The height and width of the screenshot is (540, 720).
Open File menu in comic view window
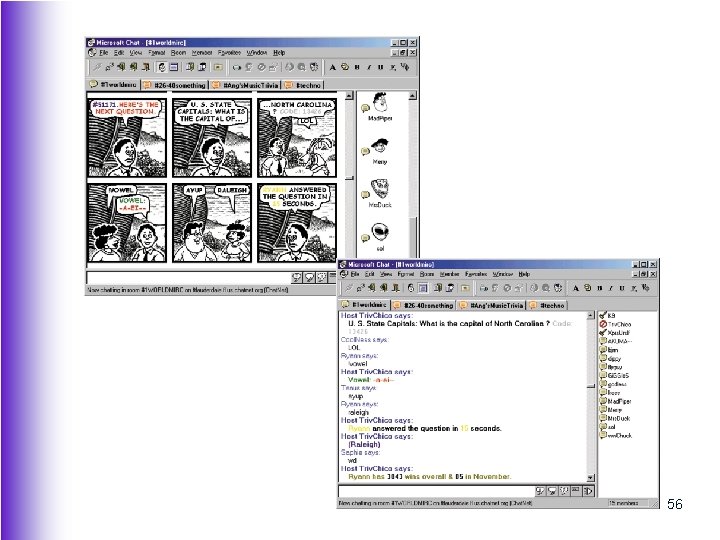tap(104, 53)
